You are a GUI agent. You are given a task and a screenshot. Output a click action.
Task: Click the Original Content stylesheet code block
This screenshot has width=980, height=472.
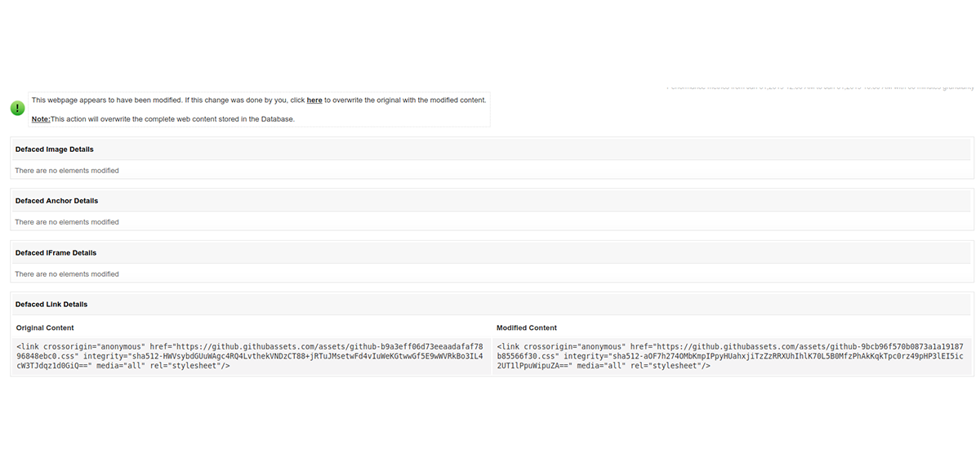click(x=245, y=355)
